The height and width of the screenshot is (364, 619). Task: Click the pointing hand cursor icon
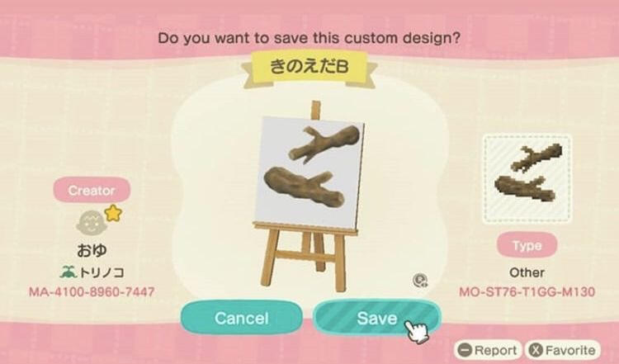417,331
